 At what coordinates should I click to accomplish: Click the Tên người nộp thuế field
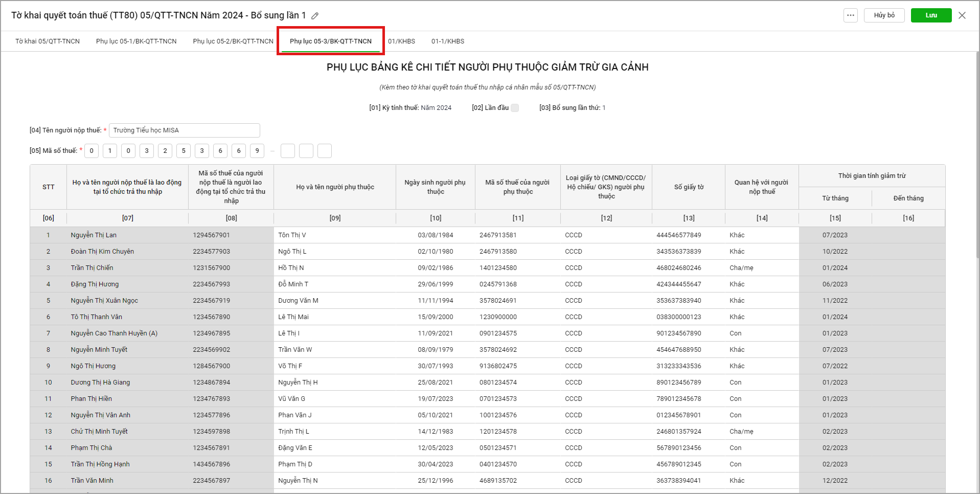[184, 130]
